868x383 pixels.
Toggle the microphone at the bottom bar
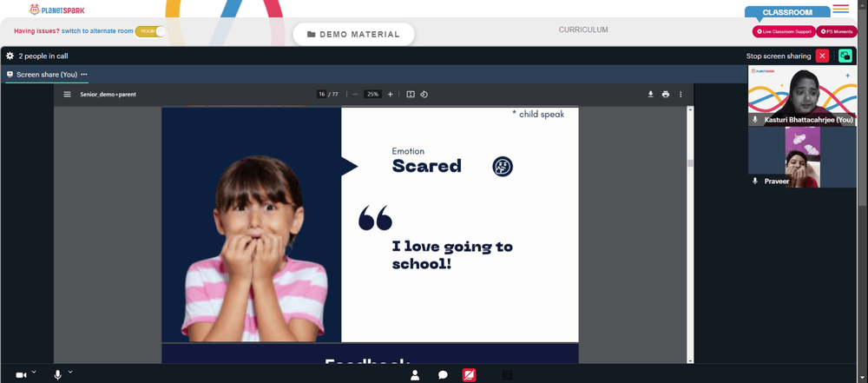tap(57, 375)
